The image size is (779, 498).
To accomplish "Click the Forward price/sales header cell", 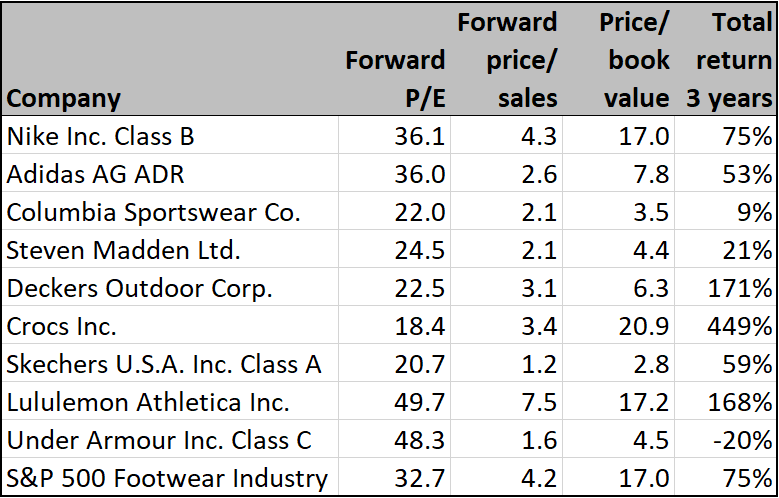I will point(507,59).
